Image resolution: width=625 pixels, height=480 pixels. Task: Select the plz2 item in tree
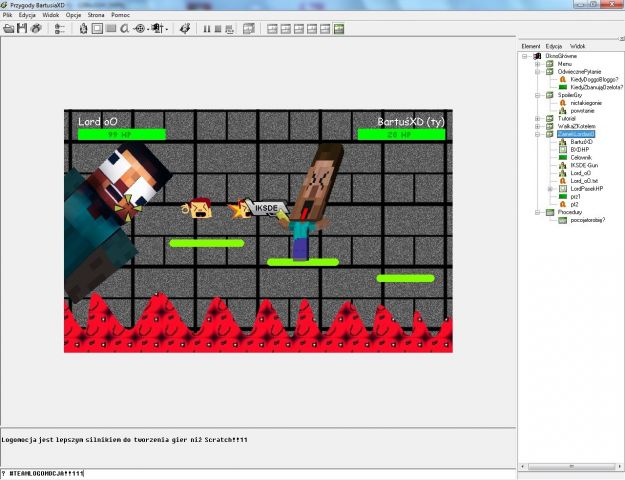[574, 205]
